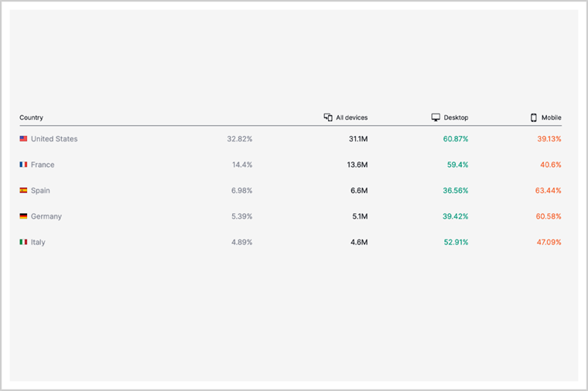Image resolution: width=588 pixels, height=391 pixels.
Task: Click the All devices icon
Action: (x=328, y=117)
